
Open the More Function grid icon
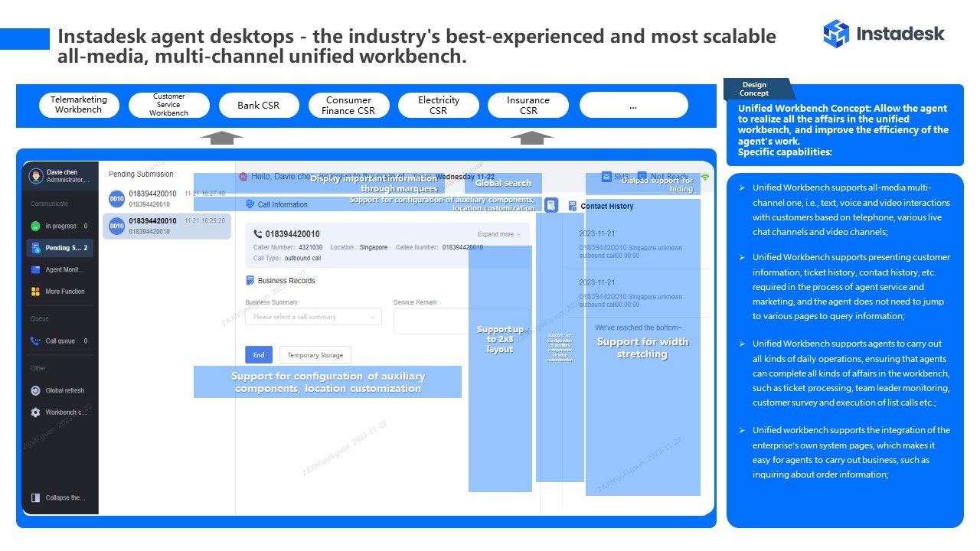click(35, 292)
